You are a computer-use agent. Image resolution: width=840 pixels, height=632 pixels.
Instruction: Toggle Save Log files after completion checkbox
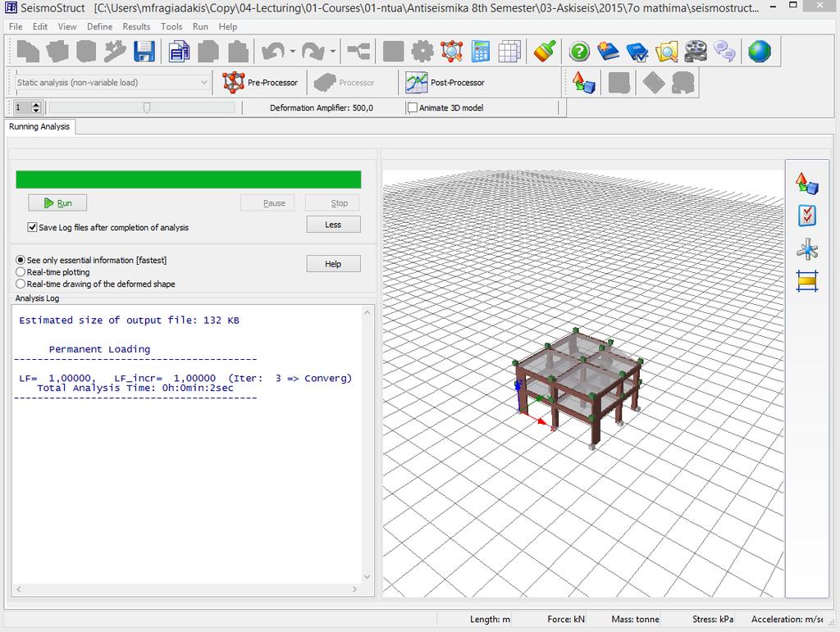point(32,227)
